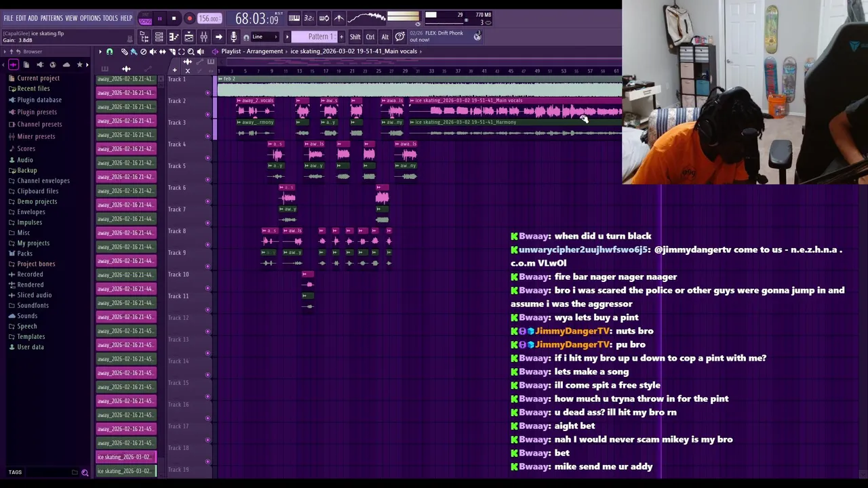Click the pause/play transport button
The width and height of the screenshot is (868, 488).
point(159,18)
